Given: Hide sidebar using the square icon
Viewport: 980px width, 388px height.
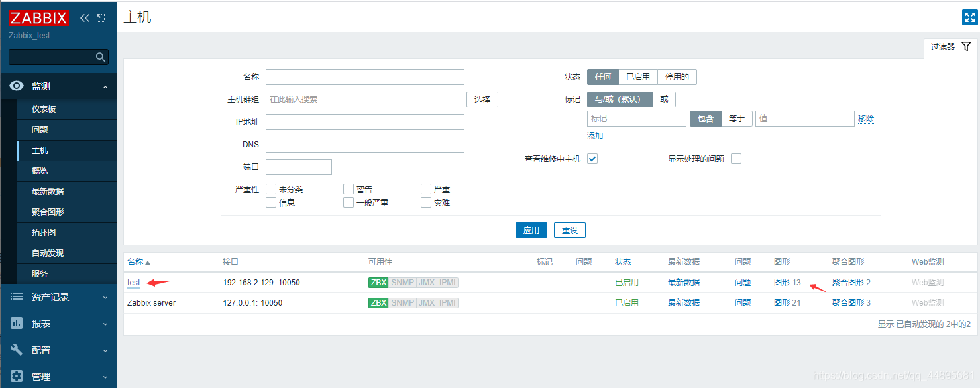Looking at the screenshot, I should click(x=100, y=18).
